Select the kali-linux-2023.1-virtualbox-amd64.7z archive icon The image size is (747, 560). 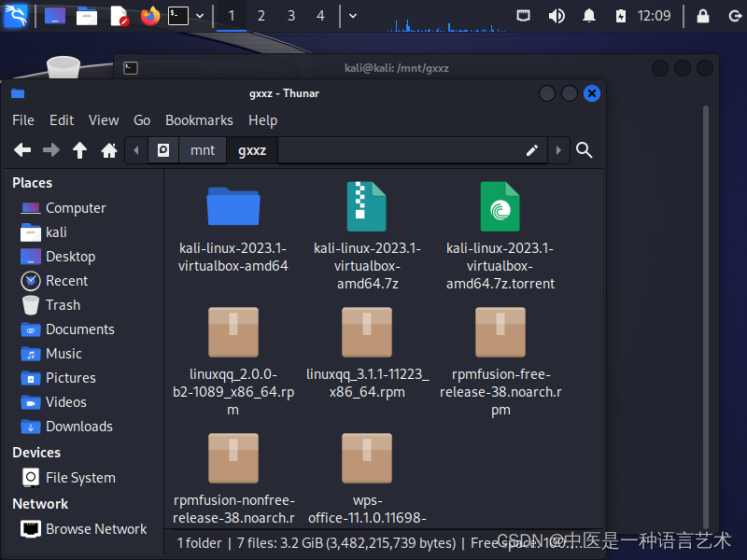tap(367, 206)
